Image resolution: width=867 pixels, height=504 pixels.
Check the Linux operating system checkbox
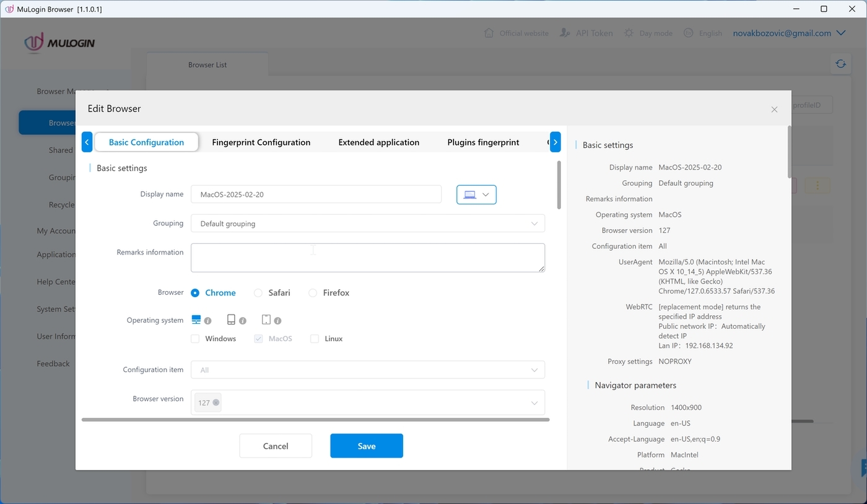pyautogui.click(x=315, y=339)
